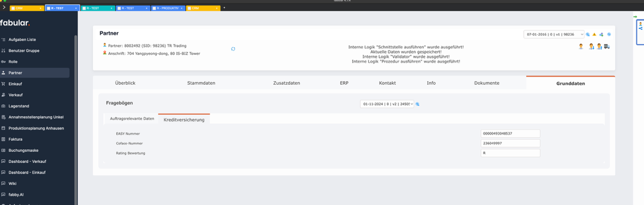Click the fabby.AI sidebar icon
This screenshot has width=644, height=205.
(4, 194)
